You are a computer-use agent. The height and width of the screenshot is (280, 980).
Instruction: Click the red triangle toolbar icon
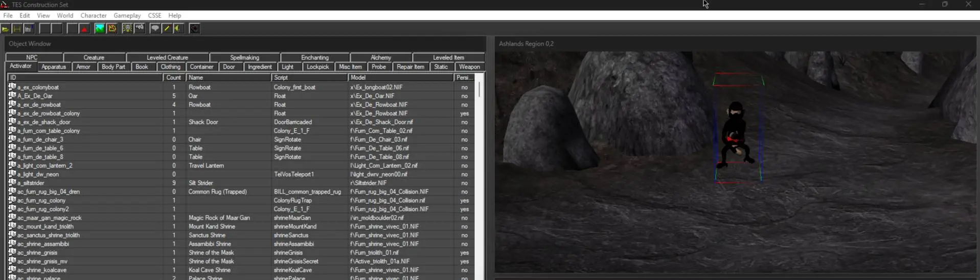coord(84,29)
